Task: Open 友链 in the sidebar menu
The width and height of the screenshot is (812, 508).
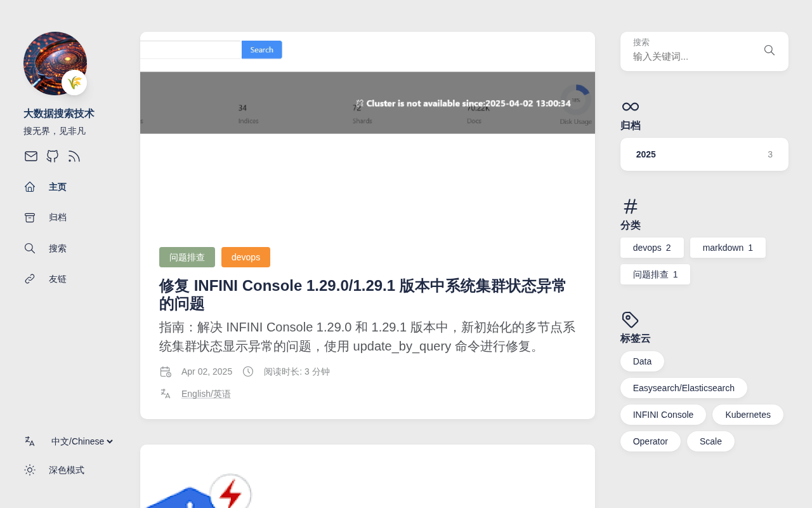Action: (x=58, y=279)
